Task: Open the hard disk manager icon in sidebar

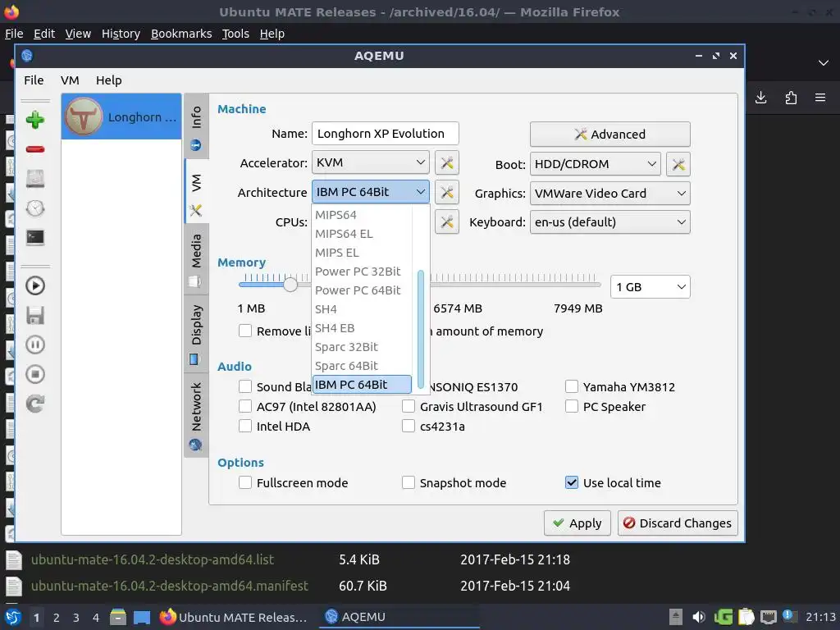Action: (x=35, y=178)
